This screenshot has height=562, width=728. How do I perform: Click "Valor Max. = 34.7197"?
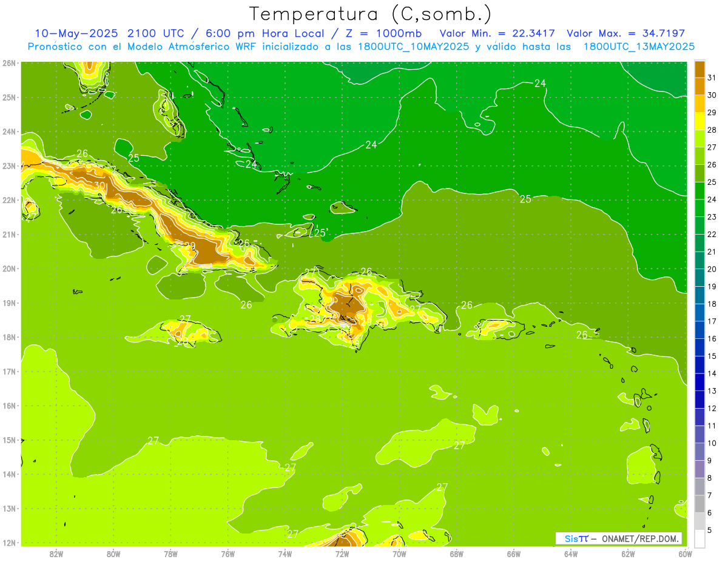point(626,33)
